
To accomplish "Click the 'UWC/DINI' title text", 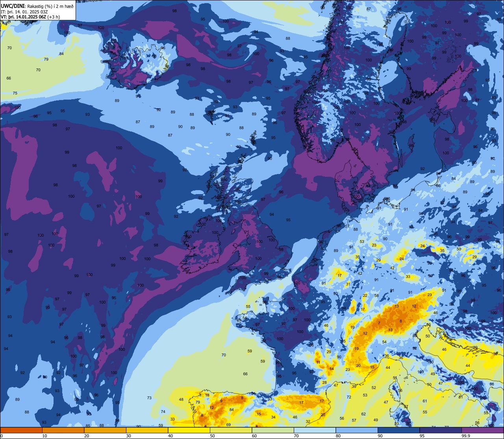I will coord(13,6).
